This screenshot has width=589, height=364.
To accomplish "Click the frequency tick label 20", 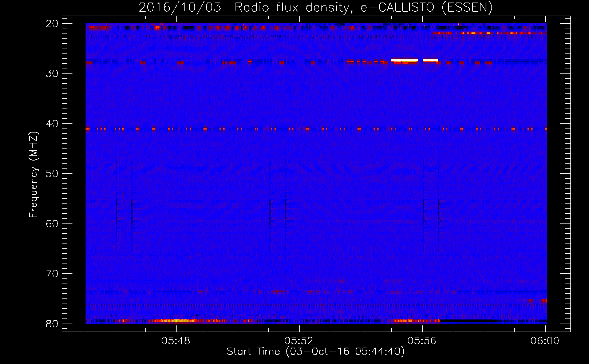I will pos(52,24).
